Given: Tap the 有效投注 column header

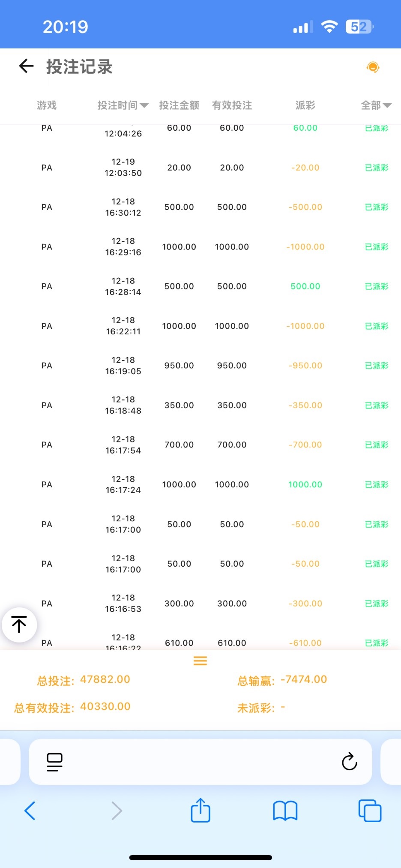Looking at the screenshot, I should click(x=232, y=105).
